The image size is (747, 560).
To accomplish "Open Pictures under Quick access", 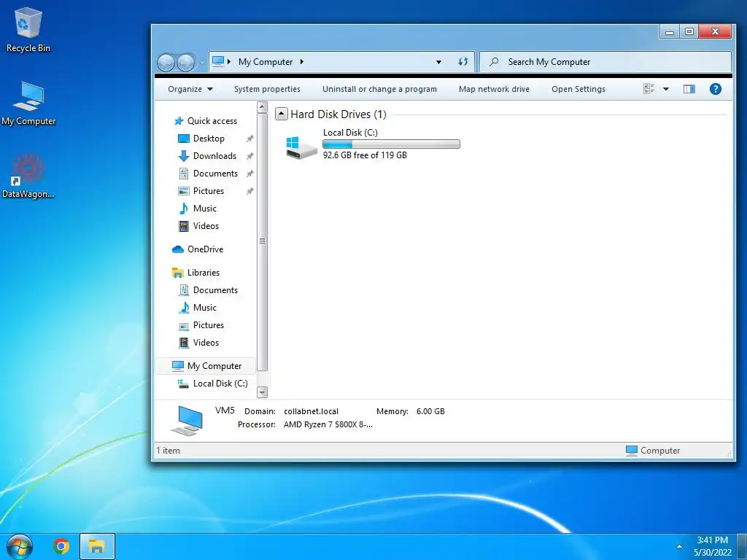I will (208, 191).
